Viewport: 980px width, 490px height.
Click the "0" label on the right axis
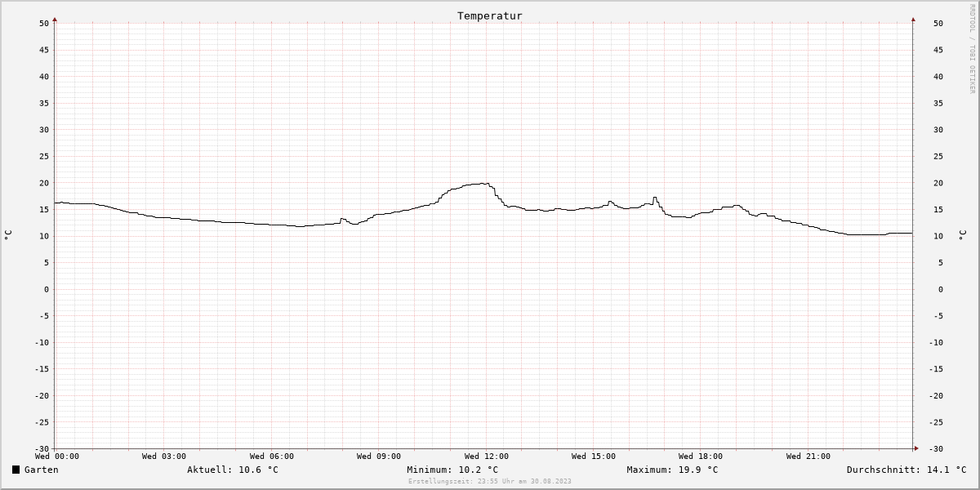pos(941,289)
